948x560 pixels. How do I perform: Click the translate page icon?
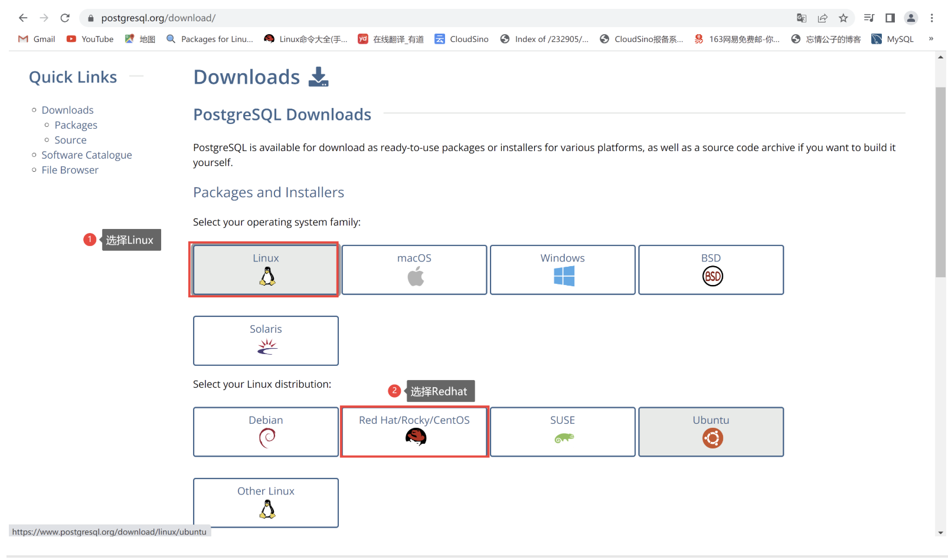point(802,18)
